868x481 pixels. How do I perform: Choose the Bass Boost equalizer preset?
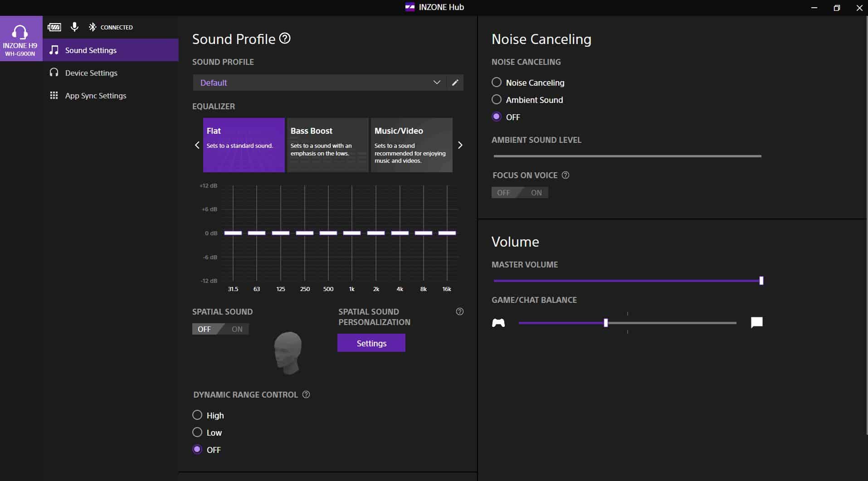[327, 145]
